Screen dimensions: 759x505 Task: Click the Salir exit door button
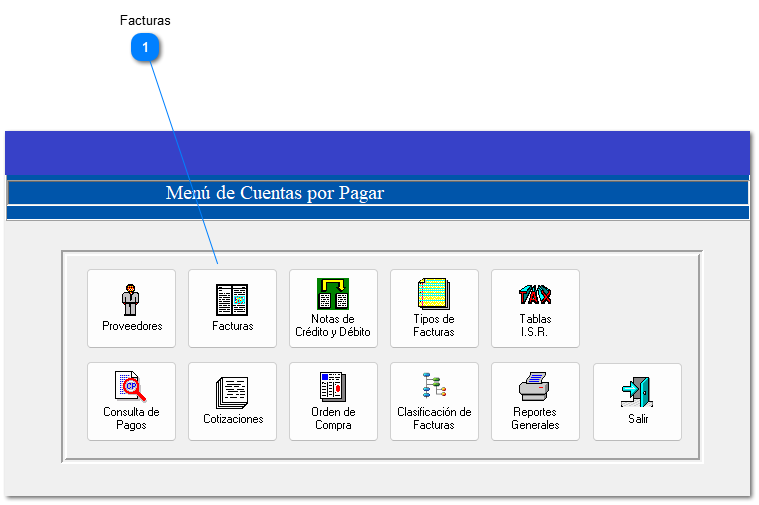tap(637, 402)
